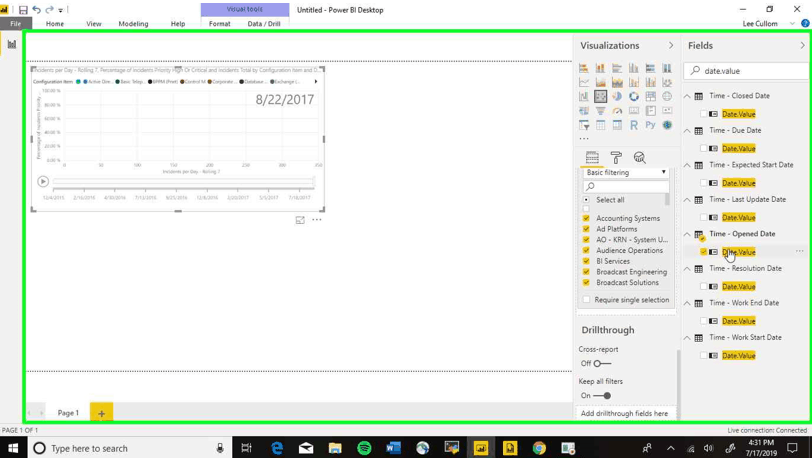This screenshot has width=812, height=458.
Task: Select the stacked bar chart visual
Action: [x=584, y=68]
